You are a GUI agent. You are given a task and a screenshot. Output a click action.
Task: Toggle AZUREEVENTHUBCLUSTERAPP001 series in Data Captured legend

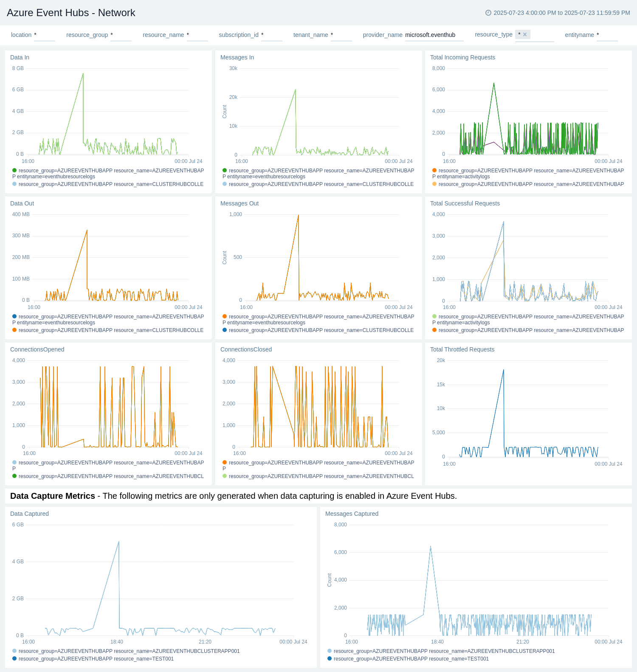tap(126, 651)
